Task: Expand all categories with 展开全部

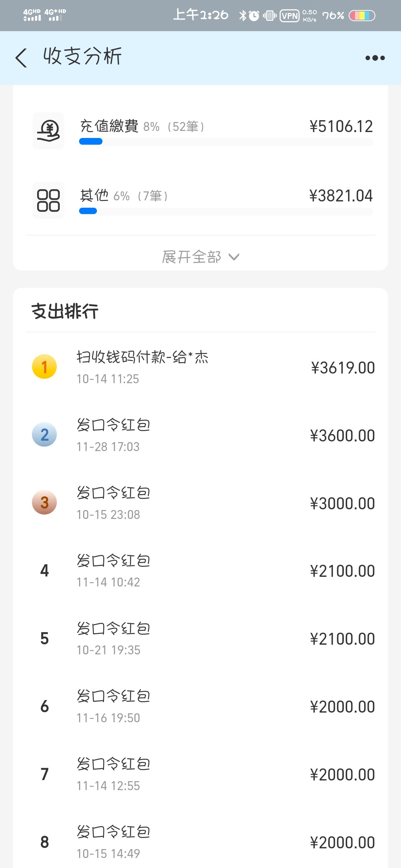Action: click(200, 257)
